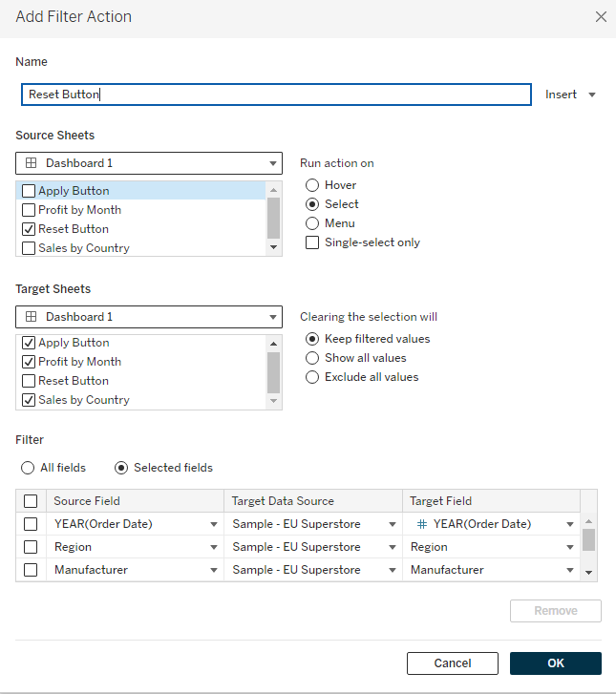Click the dashboard grid icon in Target Sheets
Image resolution: width=616 pixels, height=694 pixels.
[x=31, y=317]
